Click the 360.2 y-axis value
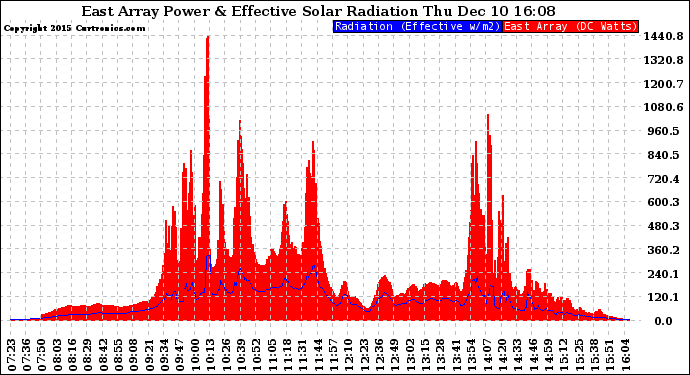Screen dimensions: 690x375 tap(664, 250)
